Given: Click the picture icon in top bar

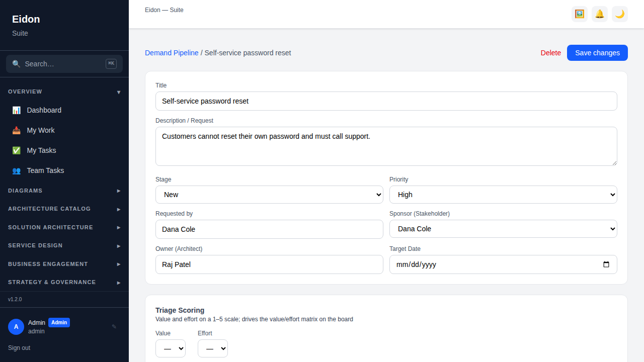Looking at the screenshot, I should tap(580, 14).
